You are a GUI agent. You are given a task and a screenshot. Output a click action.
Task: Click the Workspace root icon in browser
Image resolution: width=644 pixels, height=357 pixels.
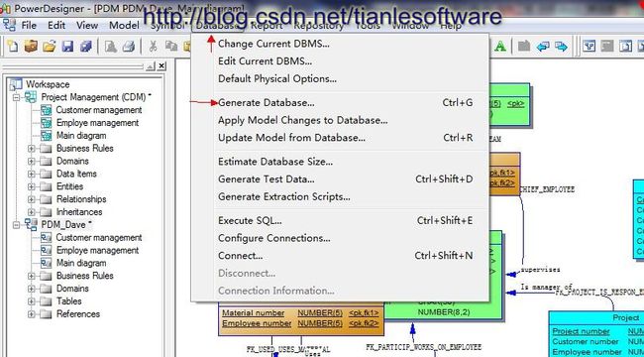tap(16, 84)
